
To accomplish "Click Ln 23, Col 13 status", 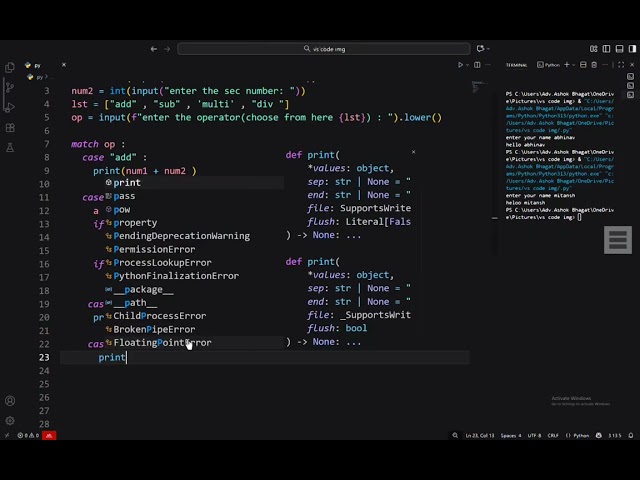I will point(480,436).
